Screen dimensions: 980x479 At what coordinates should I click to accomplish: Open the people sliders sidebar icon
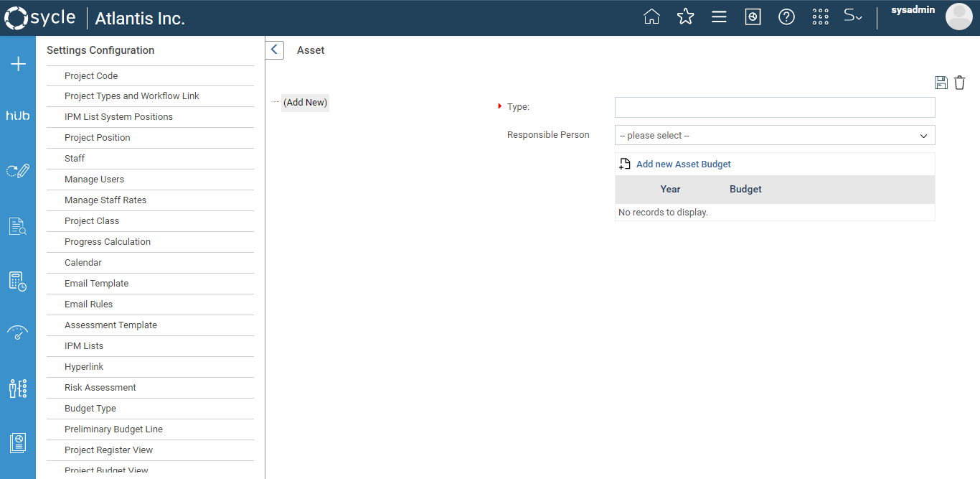point(18,389)
